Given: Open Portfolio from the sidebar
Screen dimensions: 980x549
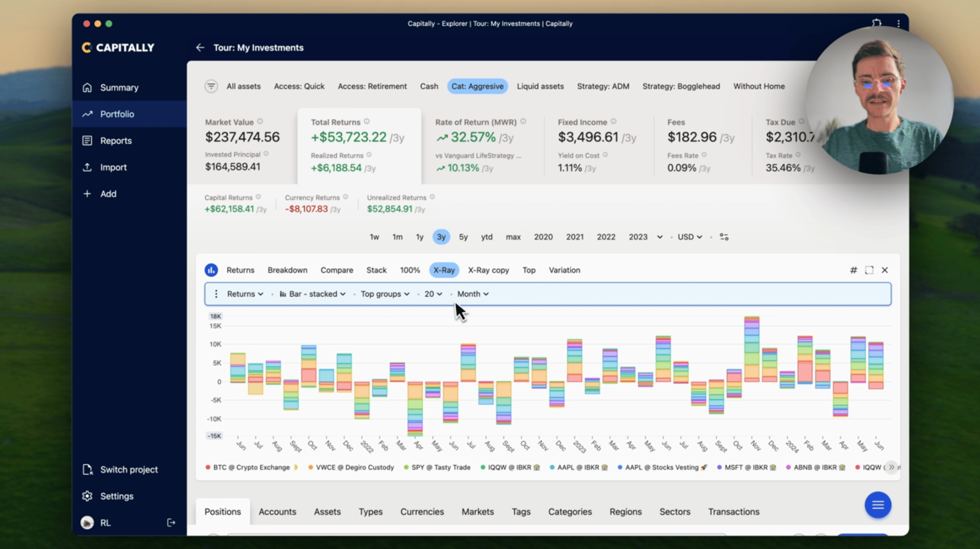Looking at the screenshot, I should click(x=129, y=114).
